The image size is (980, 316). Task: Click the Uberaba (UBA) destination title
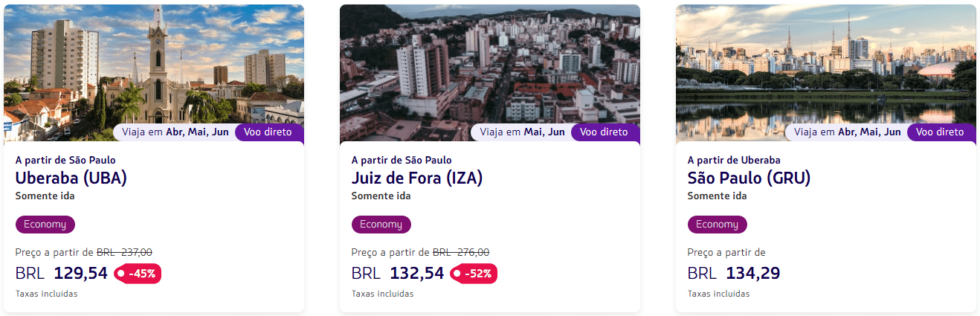coord(71,178)
